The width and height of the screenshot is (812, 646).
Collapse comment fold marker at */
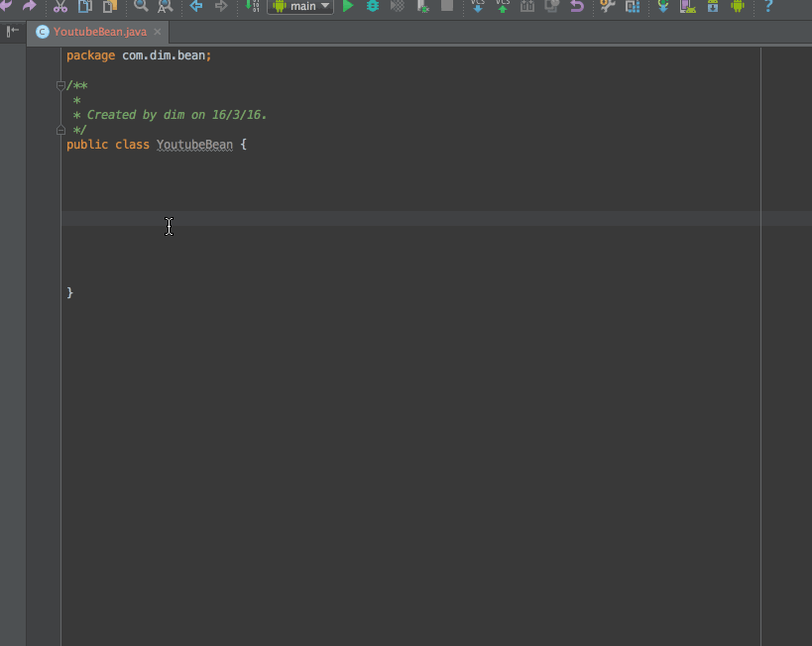(x=60, y=130)
